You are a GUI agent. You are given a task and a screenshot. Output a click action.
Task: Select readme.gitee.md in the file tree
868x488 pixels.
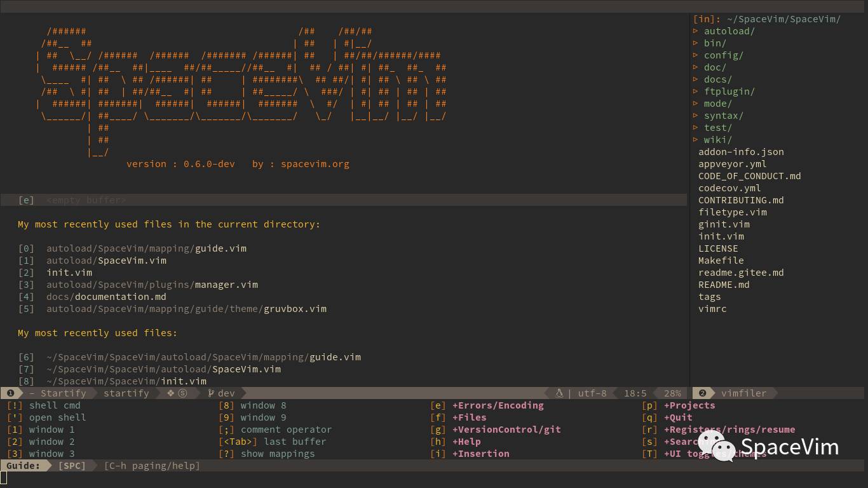point(741,273)
